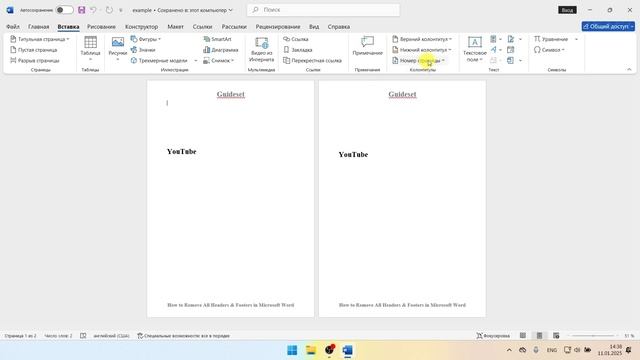Open the Верхний колонтитул dropdown
Viewport: 640px width, 360px height.
(x=422, y=39)
